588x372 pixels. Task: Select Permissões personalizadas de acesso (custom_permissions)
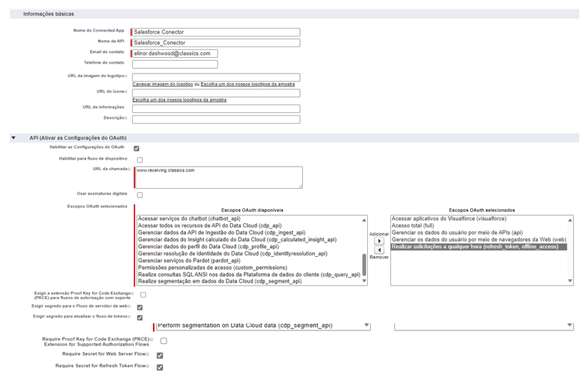point(212,268)
